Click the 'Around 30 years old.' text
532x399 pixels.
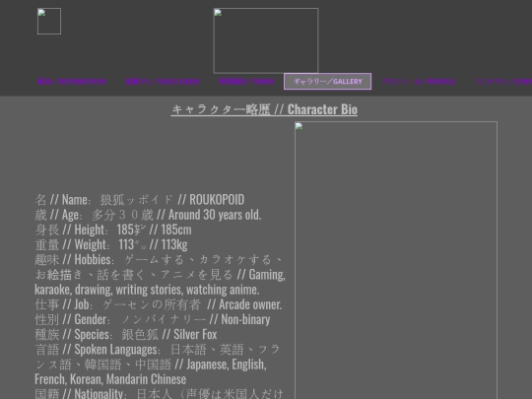(x=215, y=215)
